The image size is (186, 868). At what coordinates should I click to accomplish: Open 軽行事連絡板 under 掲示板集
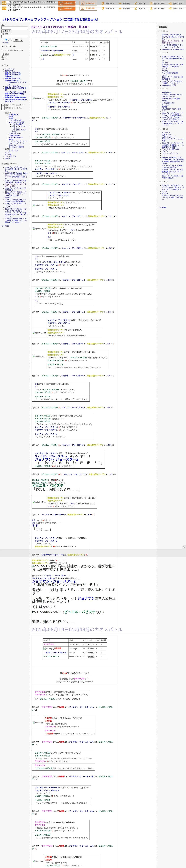[x=13, y=115]
